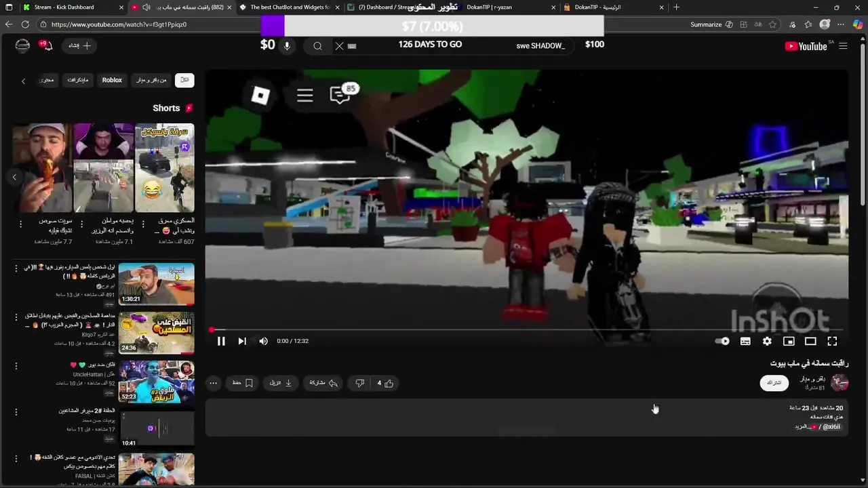Show more Shorts using the shelf chevron
This screenshot has height=488, width=868.
click(14, 177)
